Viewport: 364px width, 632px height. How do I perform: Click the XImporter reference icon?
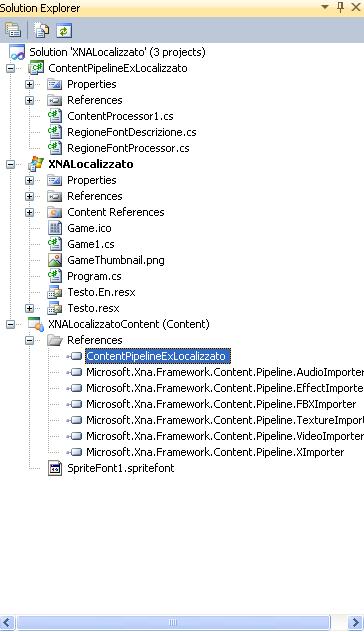pyautogui.click(x=75, y=452)
